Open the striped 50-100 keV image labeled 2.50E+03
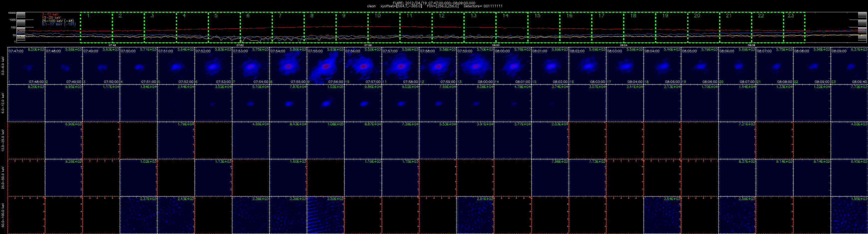This screenshot has height=234, width=868. 325,215
